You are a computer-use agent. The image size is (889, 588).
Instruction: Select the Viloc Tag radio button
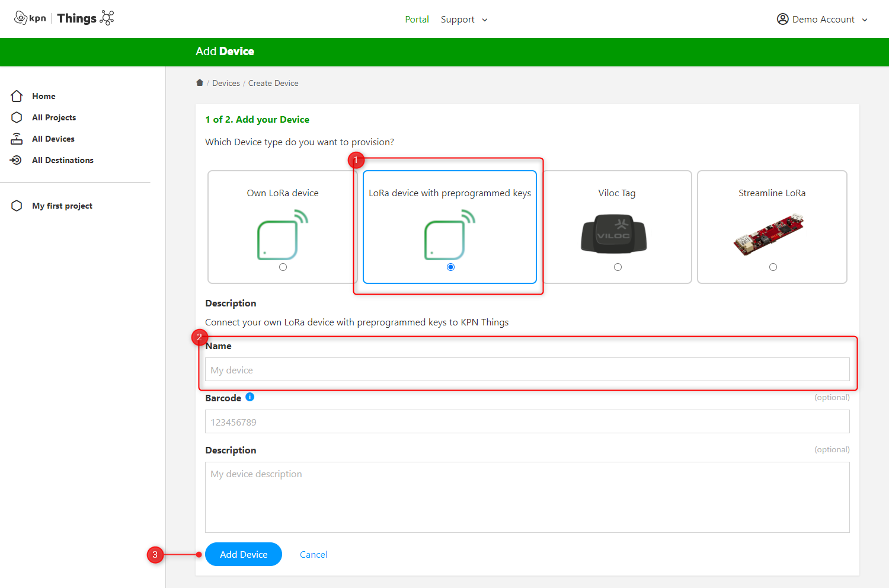[x=618, y=267]
